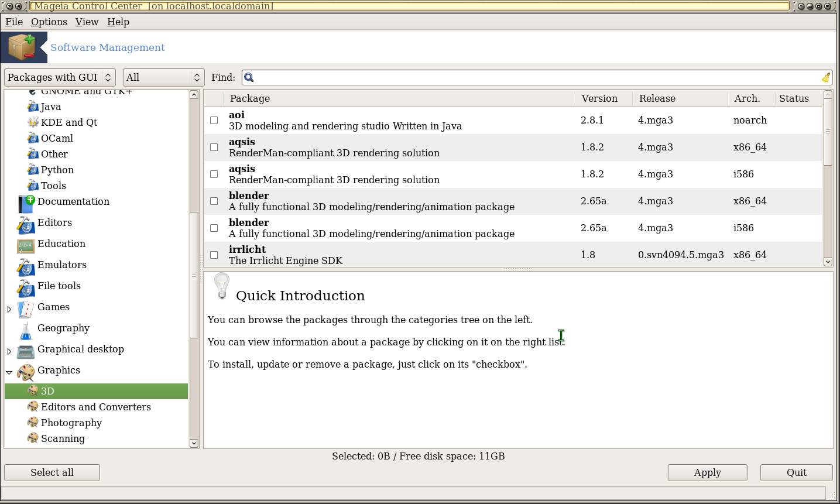Click the Geography flask icon
The width and height of the screenshot is (840, 504).
[26, 330]
